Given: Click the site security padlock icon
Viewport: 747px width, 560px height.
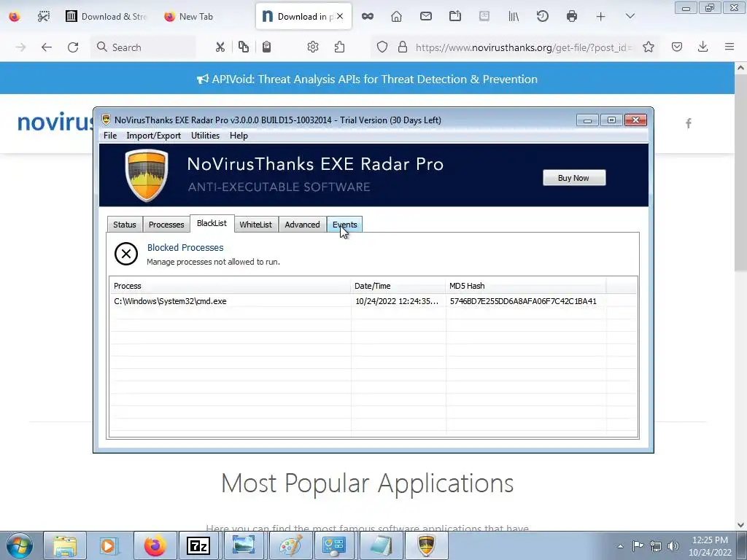Looking at the screenshot, I should [403, 47].
